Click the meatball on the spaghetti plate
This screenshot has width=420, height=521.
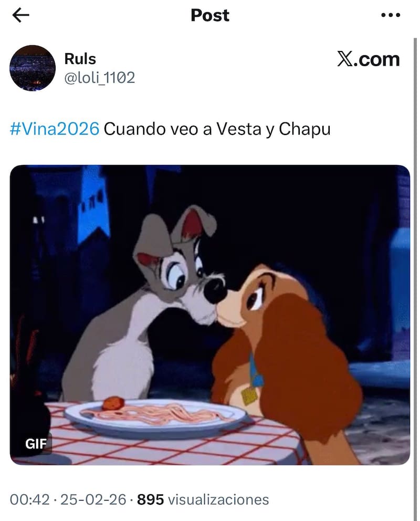(x=113, y=403)
